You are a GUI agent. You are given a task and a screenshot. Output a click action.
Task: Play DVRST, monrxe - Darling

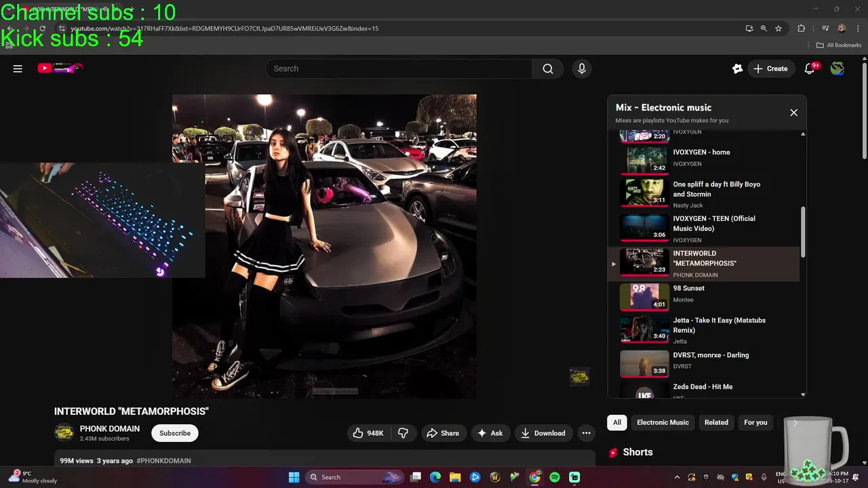[x=705, y=363]
